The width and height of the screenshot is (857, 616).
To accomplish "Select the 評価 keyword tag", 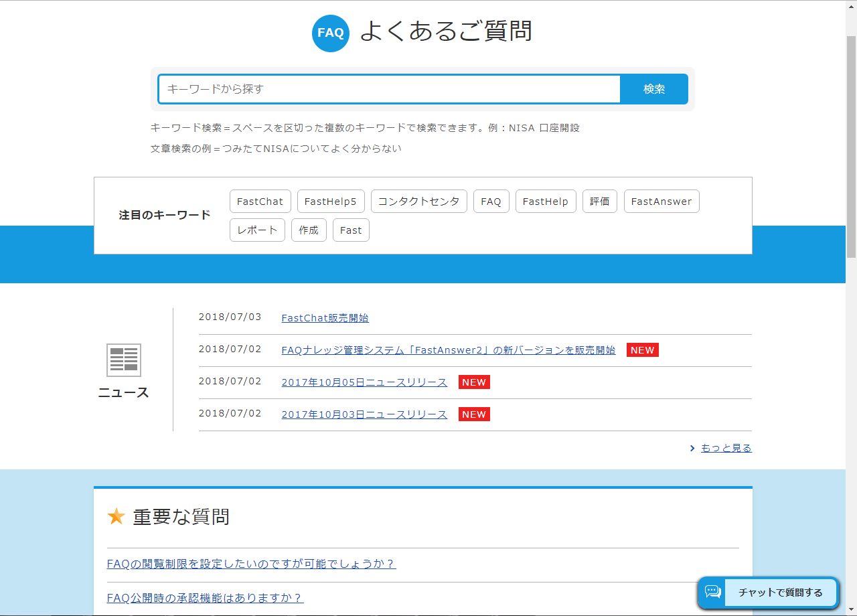I will (x=599, y=202).
